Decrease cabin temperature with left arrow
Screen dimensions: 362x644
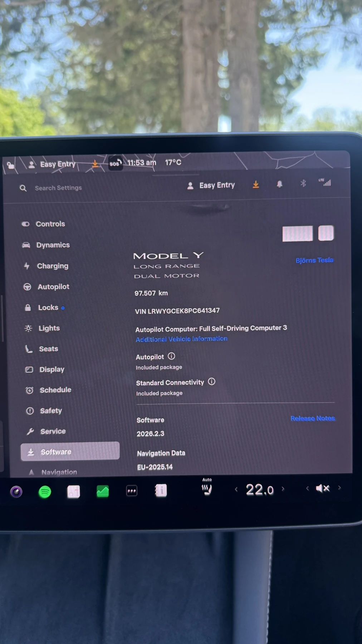click(236, 489)
